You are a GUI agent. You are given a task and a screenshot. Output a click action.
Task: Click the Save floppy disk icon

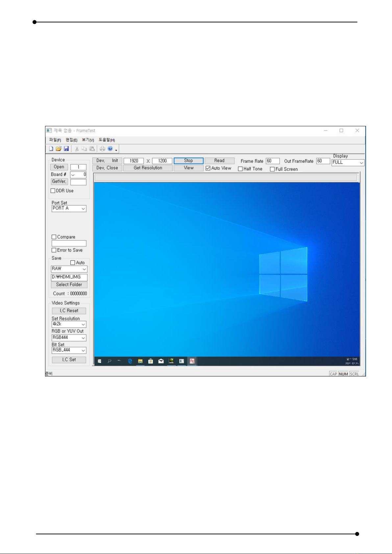[66, 149]
